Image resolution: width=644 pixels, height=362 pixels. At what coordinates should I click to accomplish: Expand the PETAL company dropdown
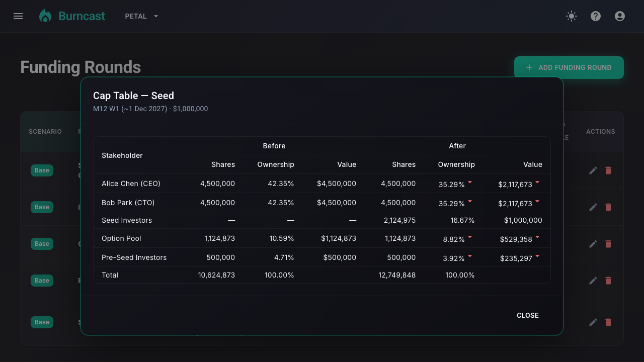[142, 16]
